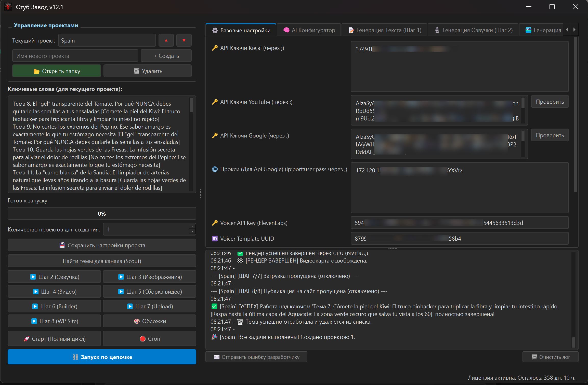Move project down with red down arrow

pos(184,40)
